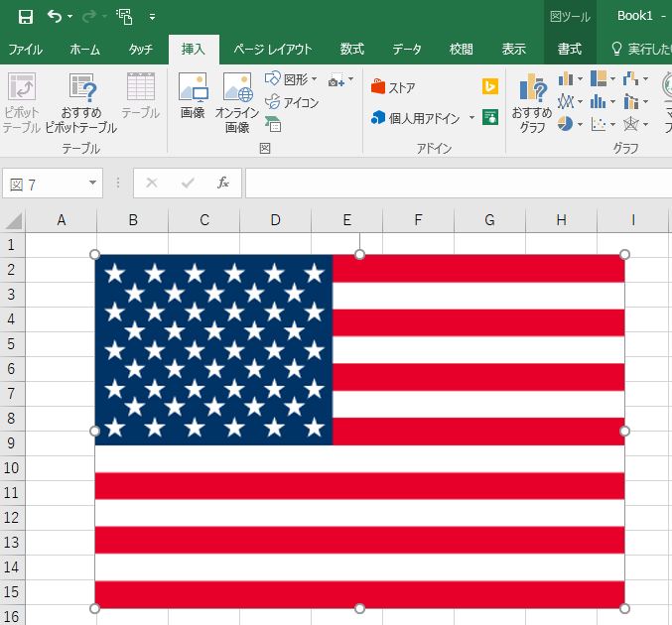Screen dimensions: 672x625
Task: Click おすすめピボットテーブル button
Action: point(81,103)
